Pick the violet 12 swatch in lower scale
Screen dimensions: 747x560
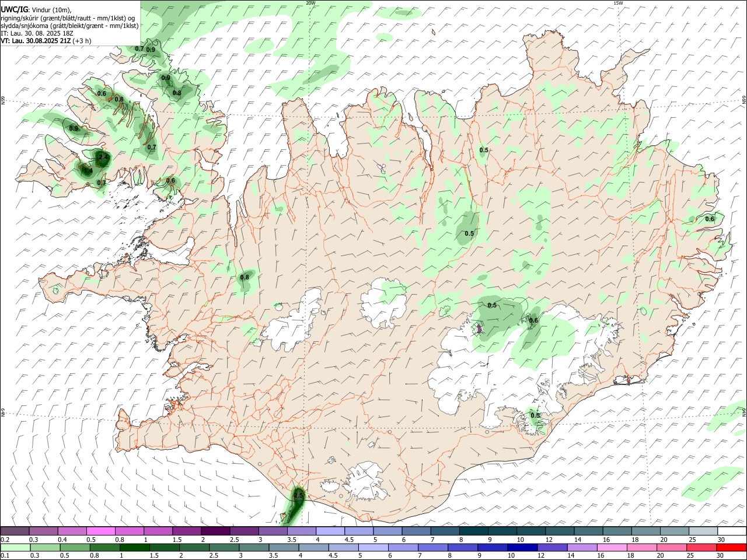[551, 547]
